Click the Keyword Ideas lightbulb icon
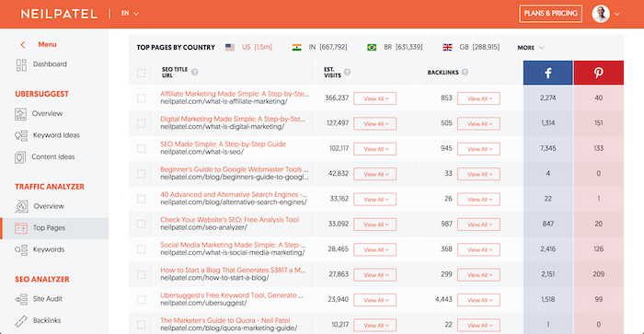 click(21, 135)
